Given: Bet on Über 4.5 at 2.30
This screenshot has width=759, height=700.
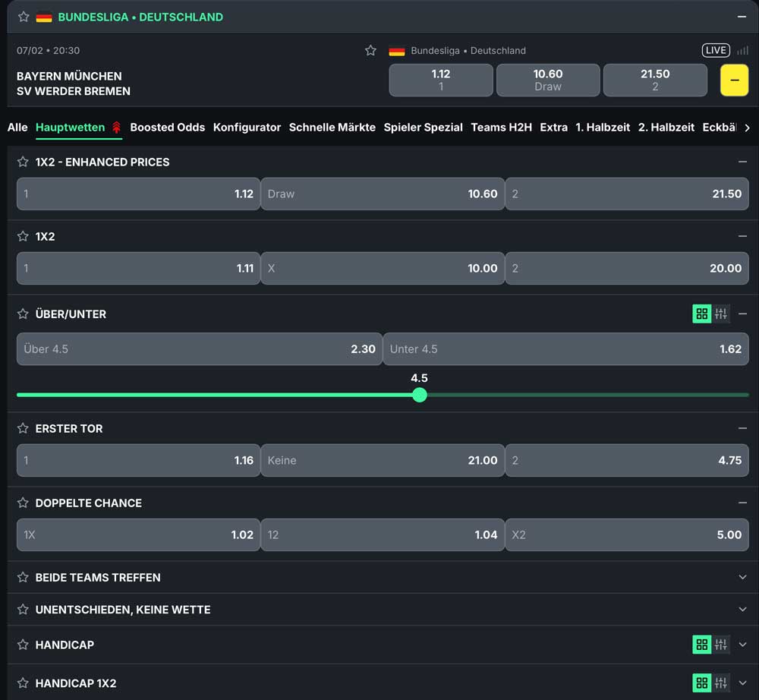Looking at the screenshot, I should pos(199,349).
